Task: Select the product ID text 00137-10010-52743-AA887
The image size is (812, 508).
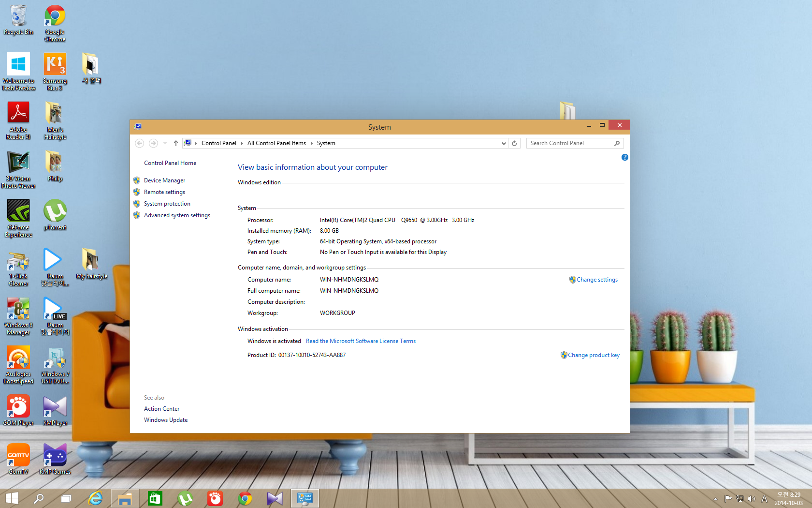Action: (x=312, y=355)
